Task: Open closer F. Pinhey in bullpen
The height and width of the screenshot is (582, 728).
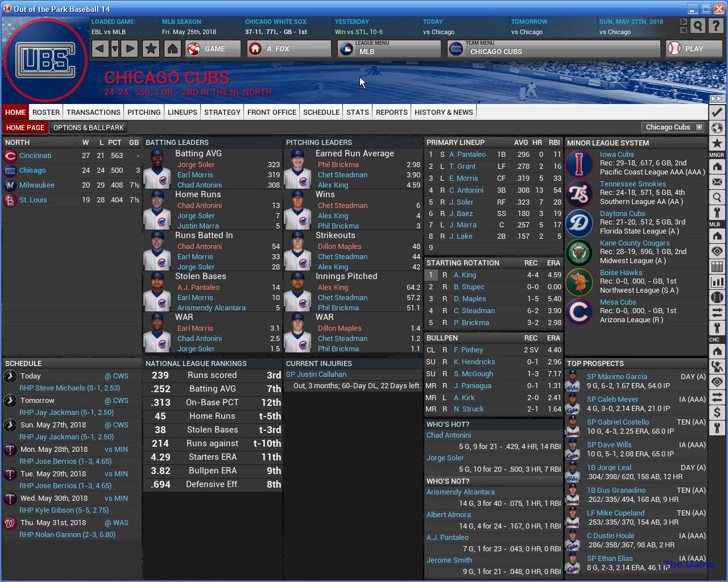Action: click(x=468, y=350)
